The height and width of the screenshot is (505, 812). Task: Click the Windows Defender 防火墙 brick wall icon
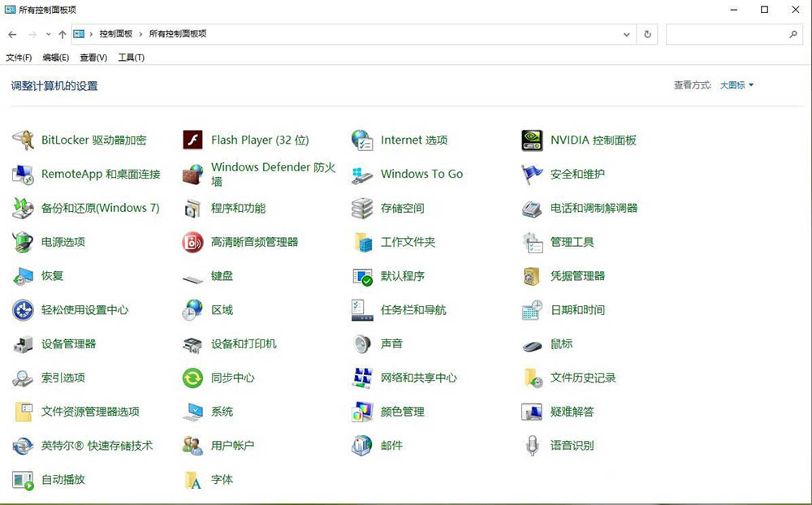pos(192,174)
